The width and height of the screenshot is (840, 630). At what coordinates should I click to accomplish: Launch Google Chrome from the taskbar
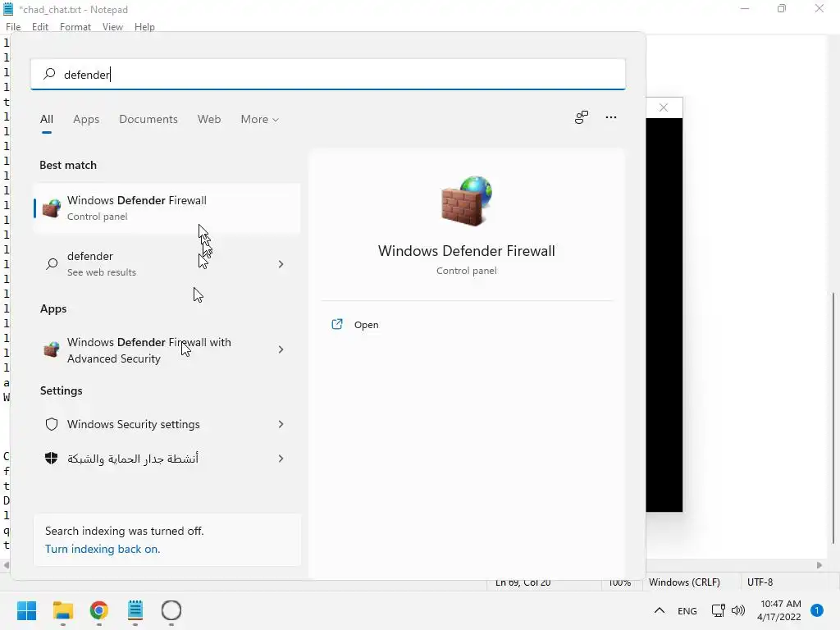point(99,610)
